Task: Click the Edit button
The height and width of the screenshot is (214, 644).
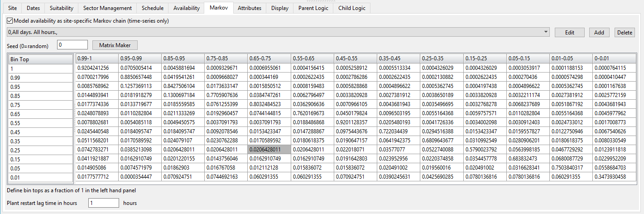Action: [569, 33]
